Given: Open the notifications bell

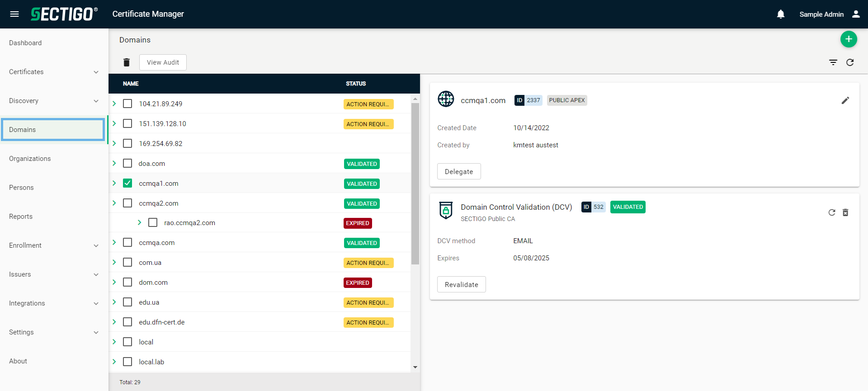Looking at the screenshot, I should click(781, 14).
